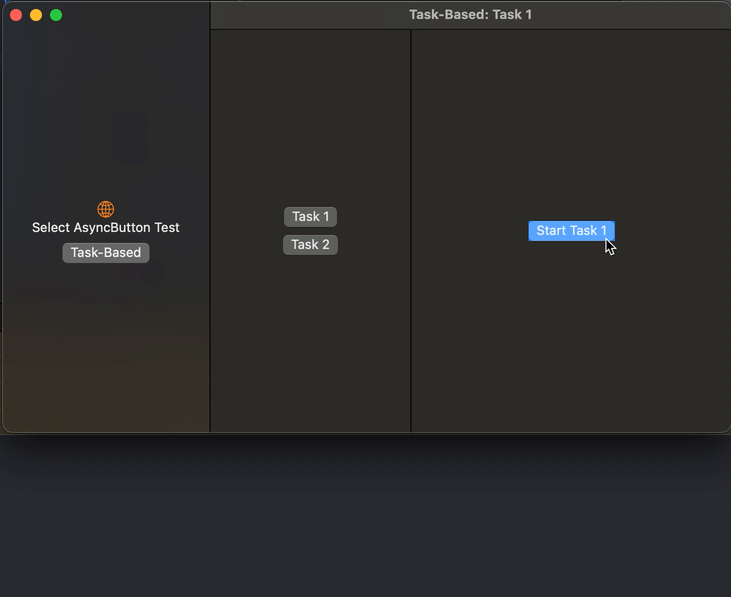This screenshot has height=597, width=731.
Task: Zoom the window with the green button
Action: pos(56,15)
